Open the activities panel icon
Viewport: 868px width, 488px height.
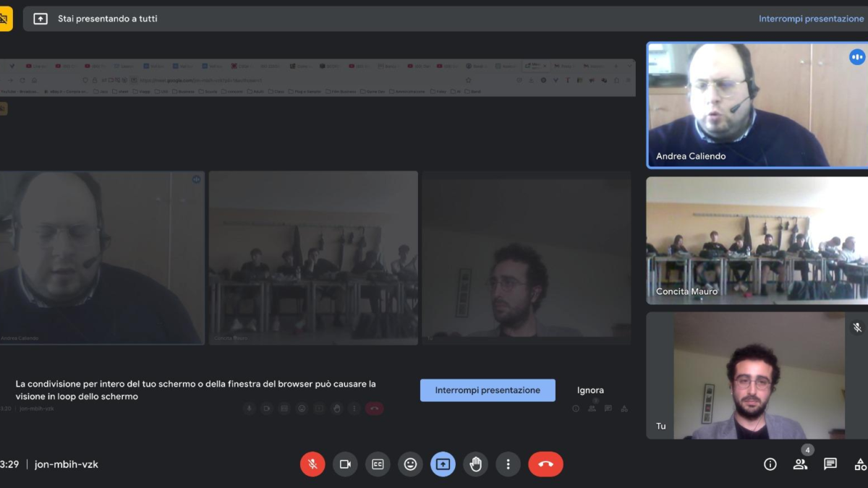[x=860, y=464]
